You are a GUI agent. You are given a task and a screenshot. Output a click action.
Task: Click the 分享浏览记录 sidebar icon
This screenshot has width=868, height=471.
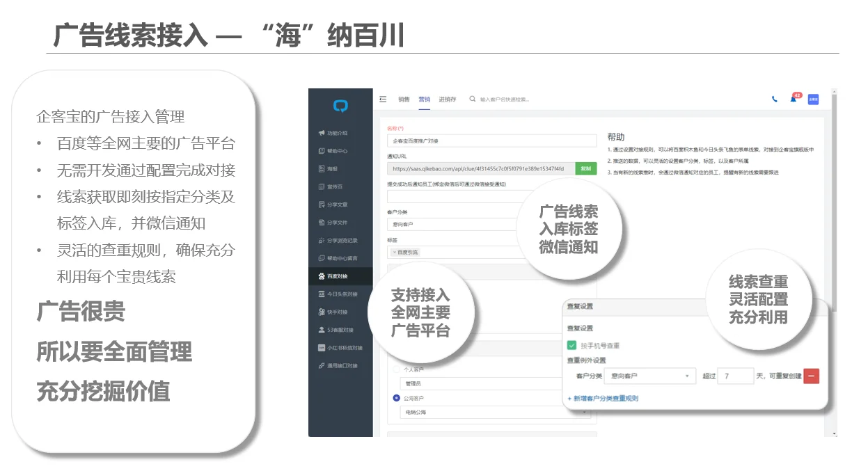(x=321, y=240)
